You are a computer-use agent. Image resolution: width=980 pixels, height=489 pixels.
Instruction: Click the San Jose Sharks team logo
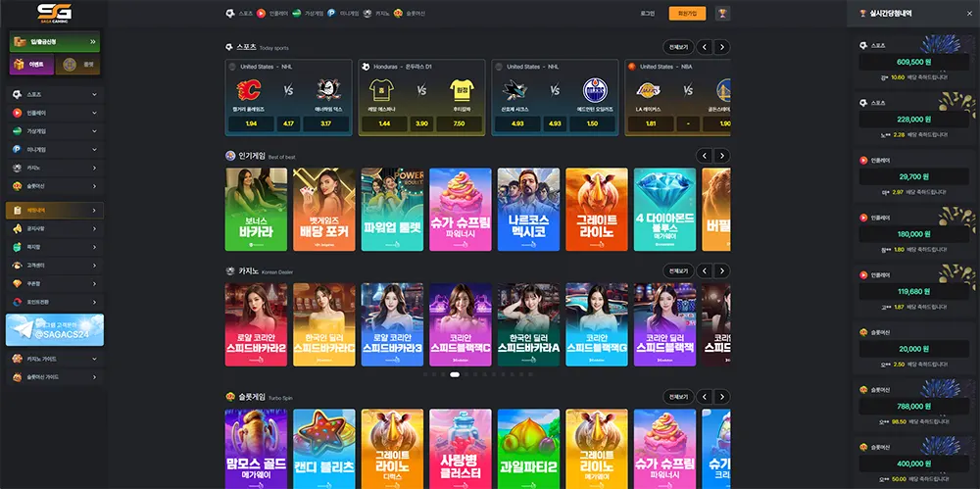click(x=515, y=91)
